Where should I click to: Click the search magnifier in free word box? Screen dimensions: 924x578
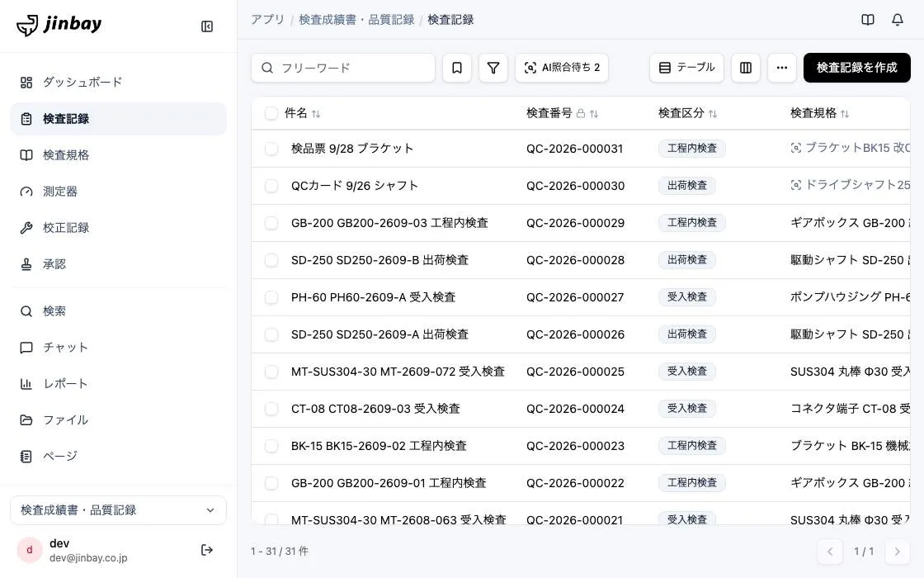(267, 68)
